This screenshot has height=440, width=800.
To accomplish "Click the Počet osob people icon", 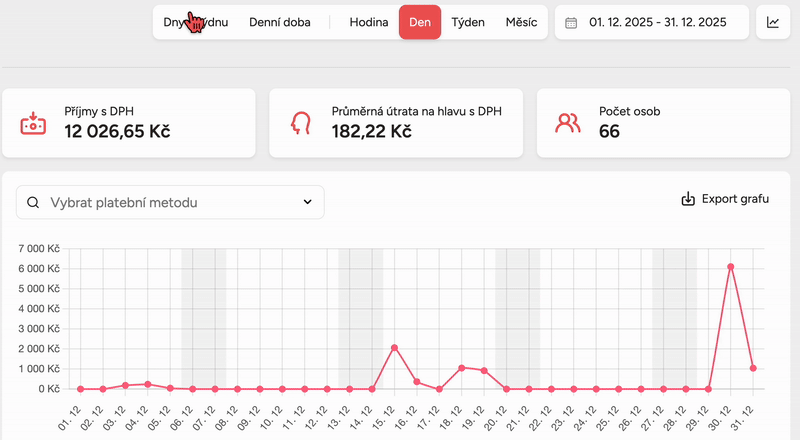I will [x=567, y=123].
